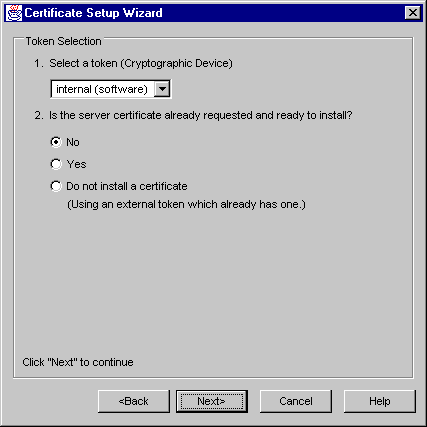427x427 pixels.
Task: Click the external token note in parentheses
Action: pos(186,204)
